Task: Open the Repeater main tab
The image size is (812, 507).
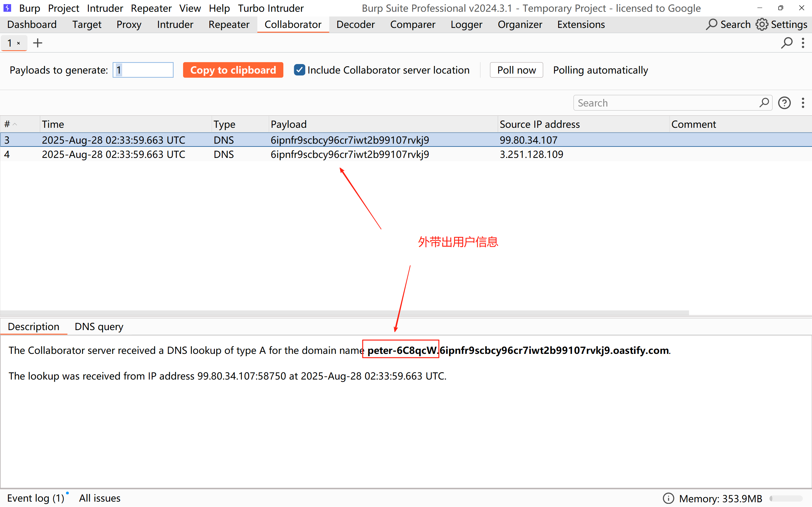Action: pos(229,24)
